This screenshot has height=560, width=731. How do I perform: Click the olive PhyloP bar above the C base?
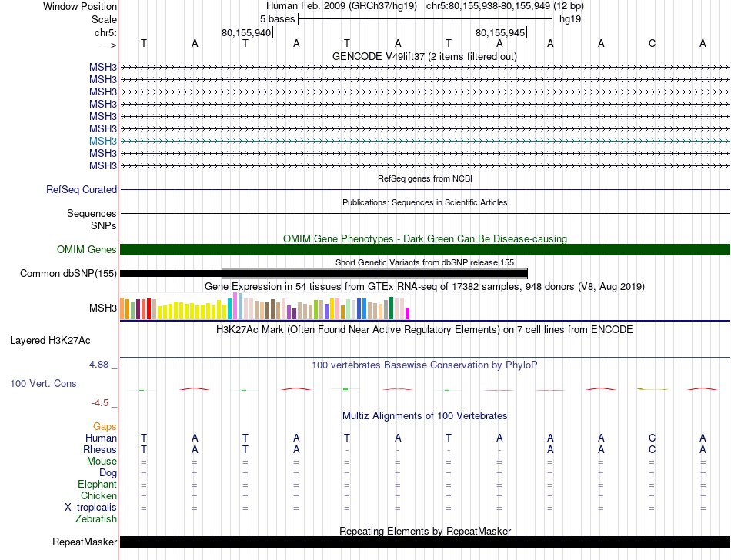click(x=652, y=388)
